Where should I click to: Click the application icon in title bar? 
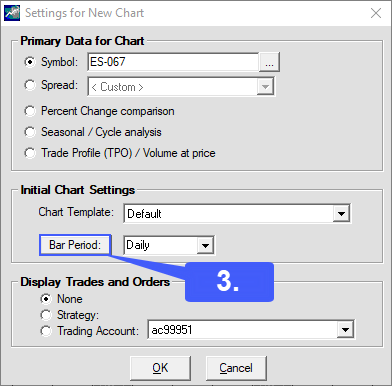12,13
